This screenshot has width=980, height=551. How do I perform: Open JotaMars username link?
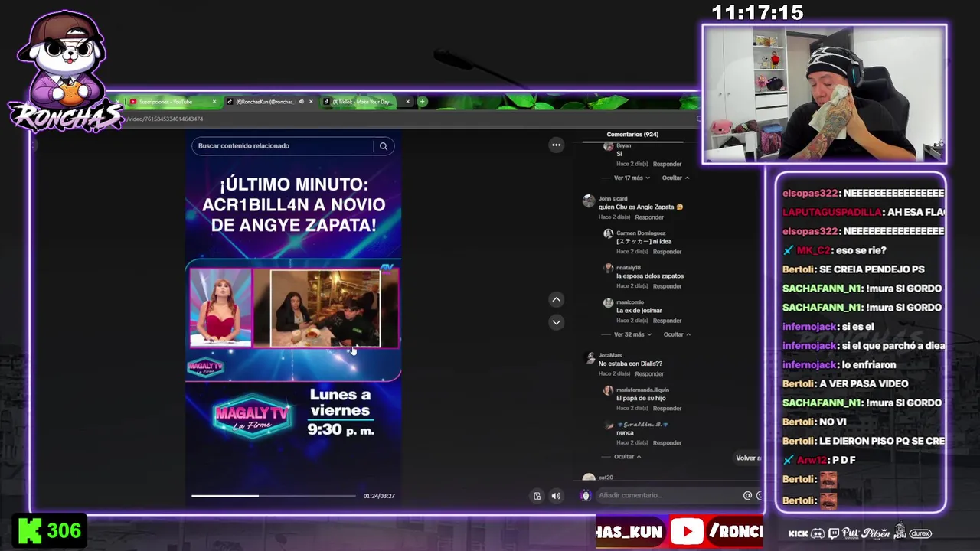(x=610, y=356)
